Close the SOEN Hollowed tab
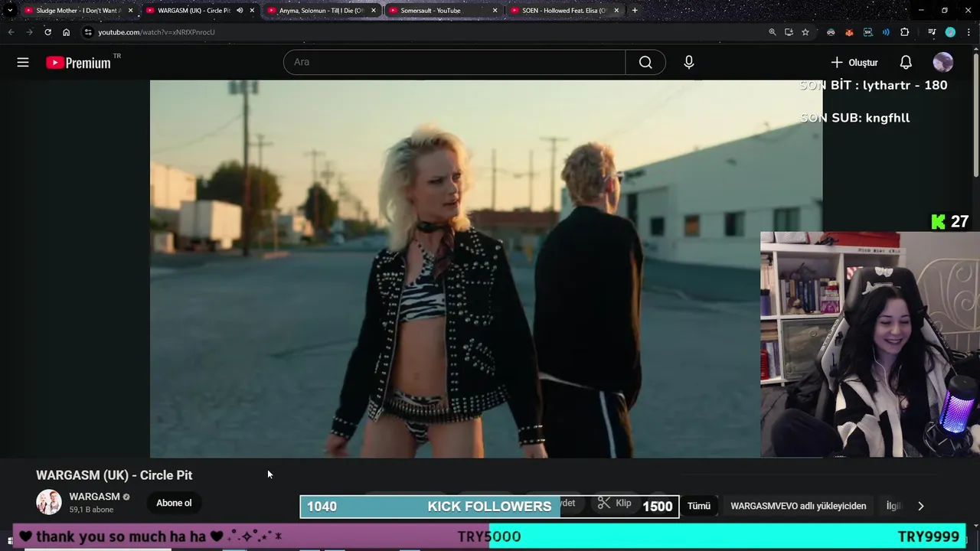The width and height of the screenshot is (980, 551). click(x=616, y=11)
